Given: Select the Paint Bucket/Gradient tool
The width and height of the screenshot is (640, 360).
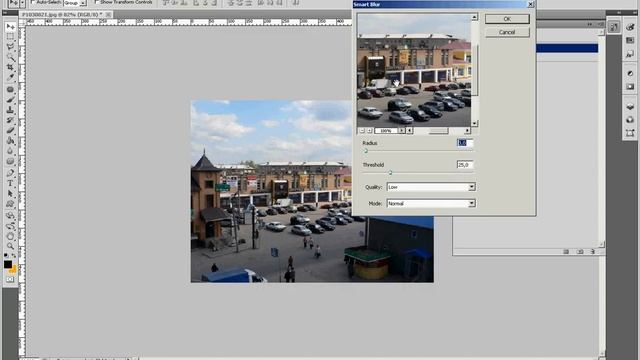Looking at the screenshot, I should point(10,140).
